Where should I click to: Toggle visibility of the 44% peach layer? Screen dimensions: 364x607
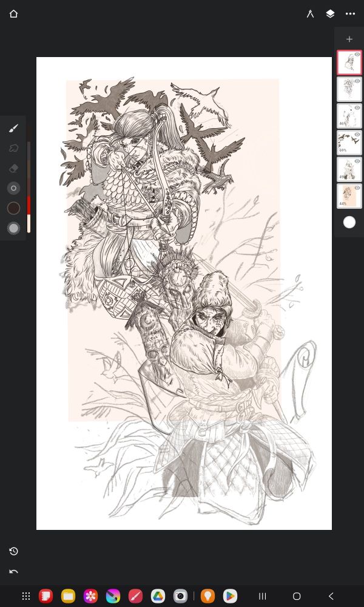(357, 188)
